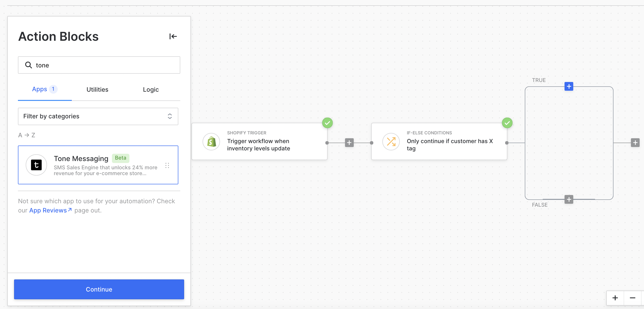Zoom in on the workflow canvas
The height and width of the screenshot is (309, 644).
615,298
